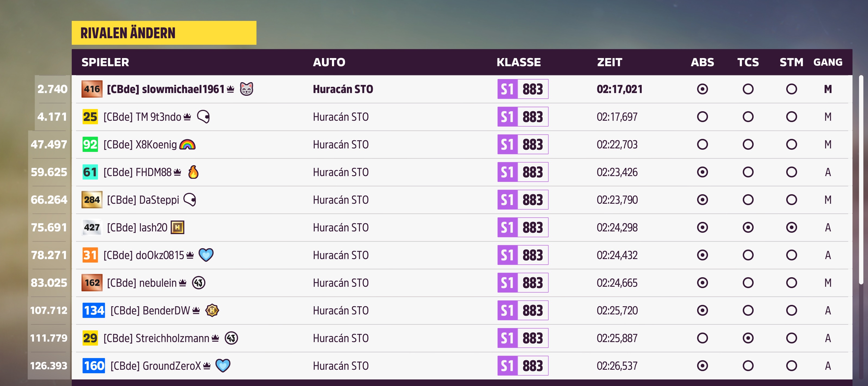Click the helmet badge beside TM 9t3ndo

203,117
